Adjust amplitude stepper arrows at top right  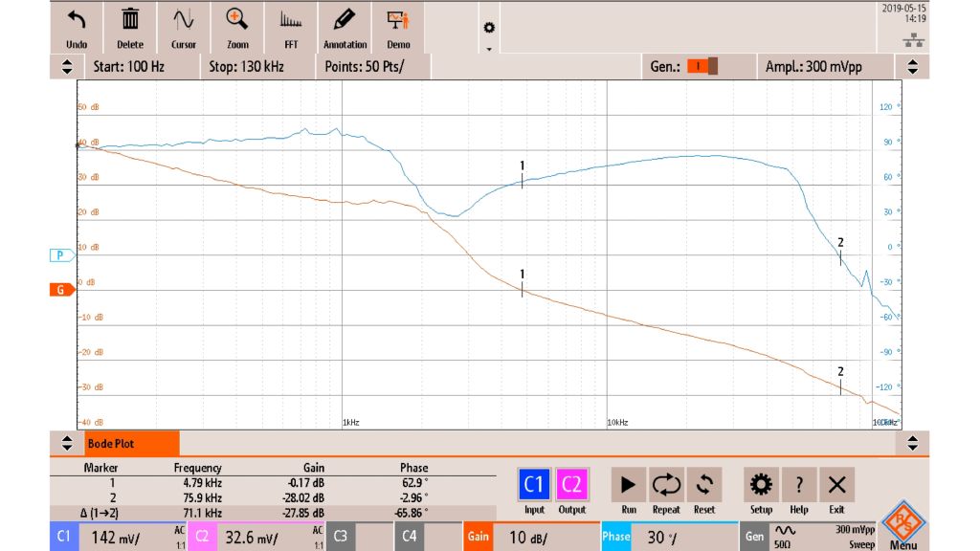pos(912,67)
